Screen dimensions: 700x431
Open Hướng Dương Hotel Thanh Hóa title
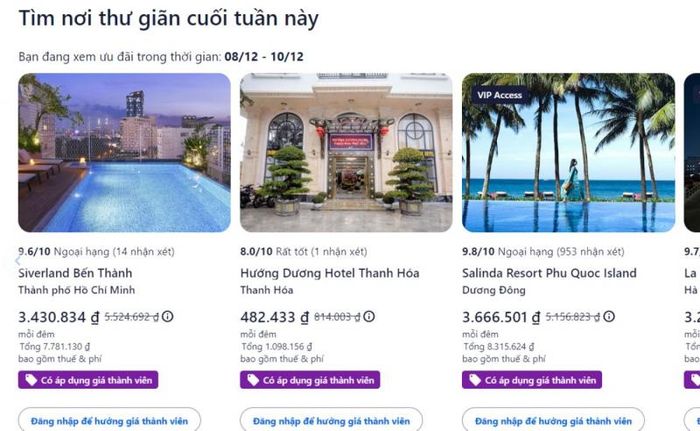pos(330,273)
